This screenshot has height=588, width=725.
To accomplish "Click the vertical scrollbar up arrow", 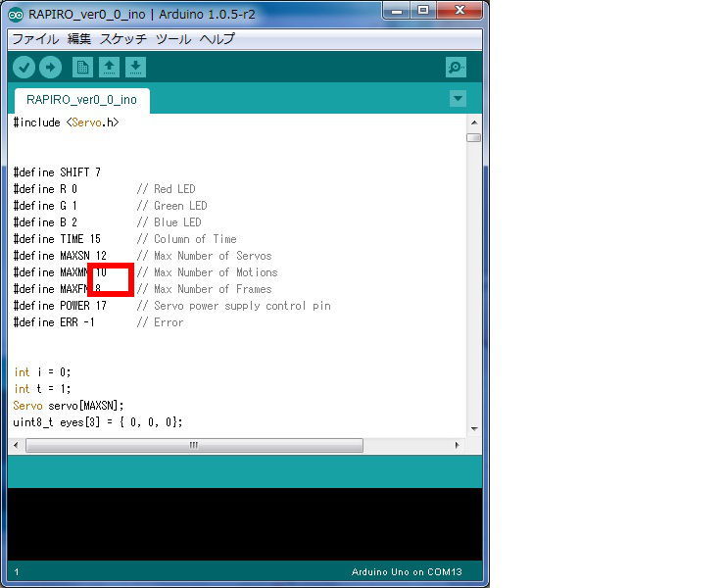I will [x=474, y=122].
